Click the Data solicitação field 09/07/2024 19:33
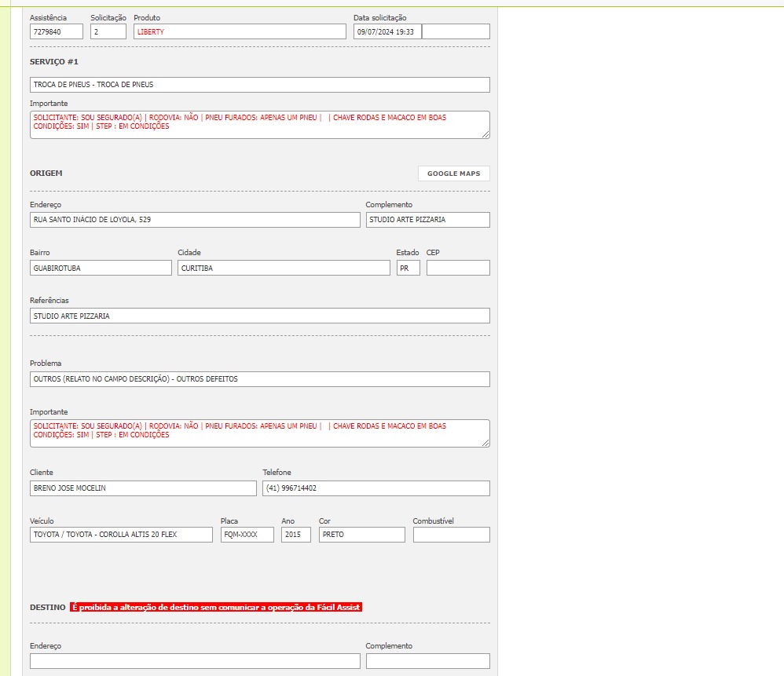 [387, 31]
